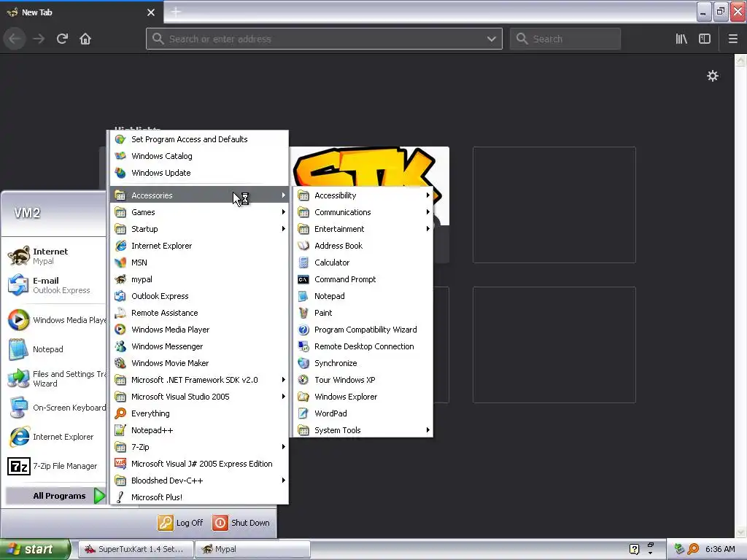Open the browser hamburger menu

[x=732, y=39]
